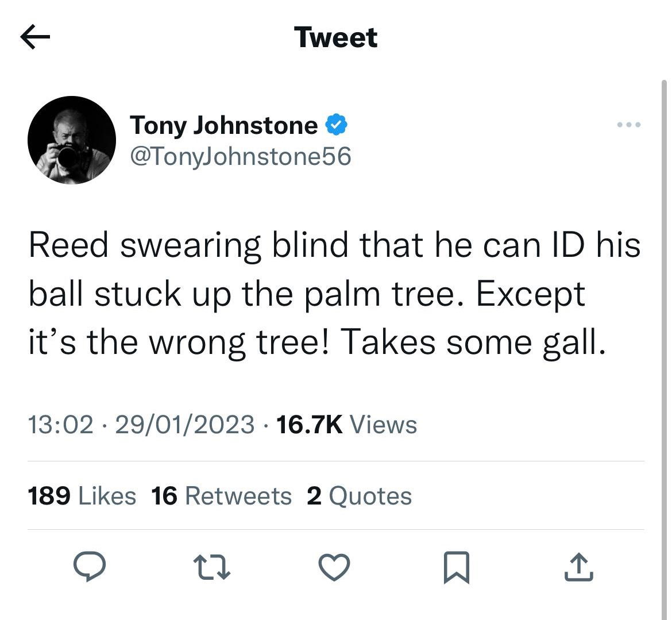Screen dimensions: 672x620
Task: Click the blue verified badge
Action: (337, 125)
